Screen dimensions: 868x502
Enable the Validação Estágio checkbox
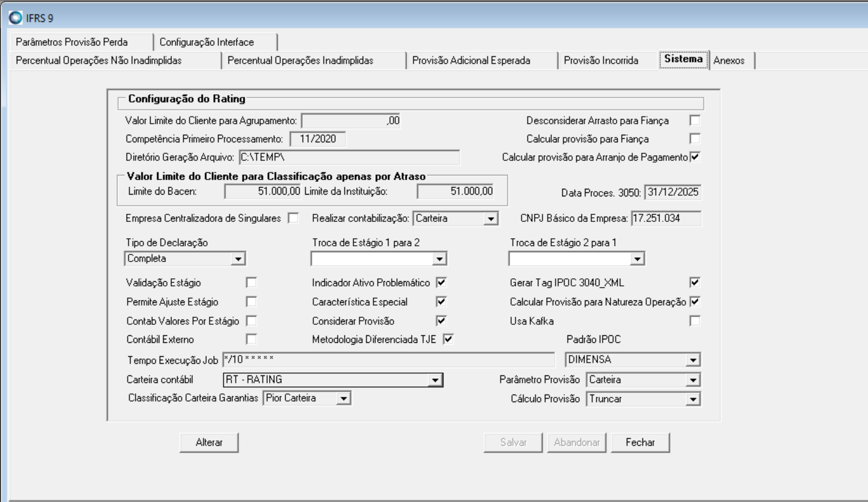[251, 282]
